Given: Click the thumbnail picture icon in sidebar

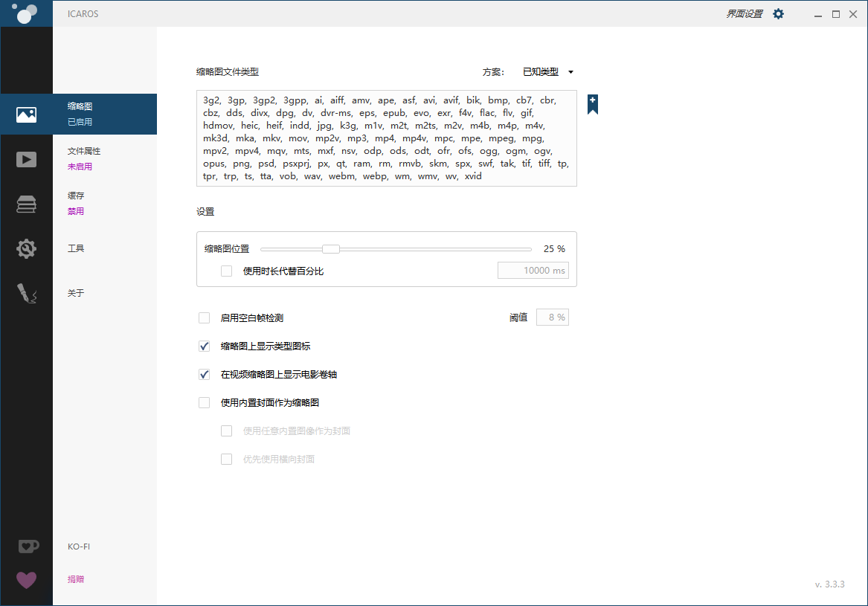Looking at the screenshot, I should coord(26,115).
